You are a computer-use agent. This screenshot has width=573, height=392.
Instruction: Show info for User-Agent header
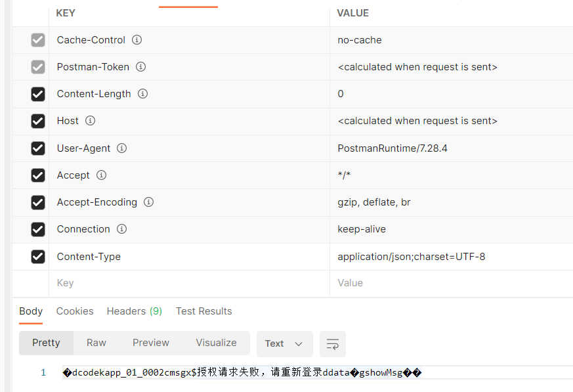(121, 148)
